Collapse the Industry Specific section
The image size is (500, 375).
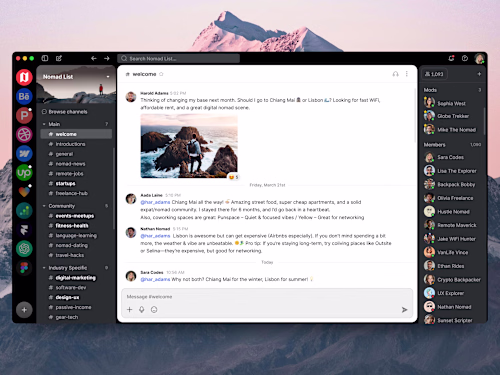(44, 268)
